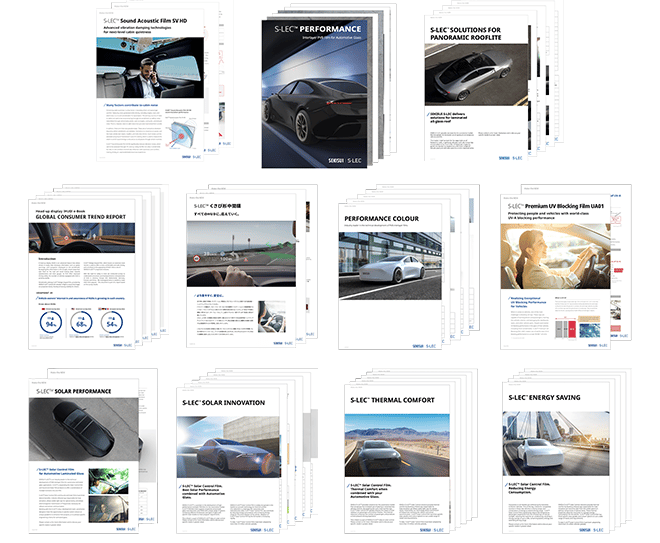Open the Sound Acoustic Film SV HD brochure
This screenshot has height=543, width=660.
click(x=150, y=85)
